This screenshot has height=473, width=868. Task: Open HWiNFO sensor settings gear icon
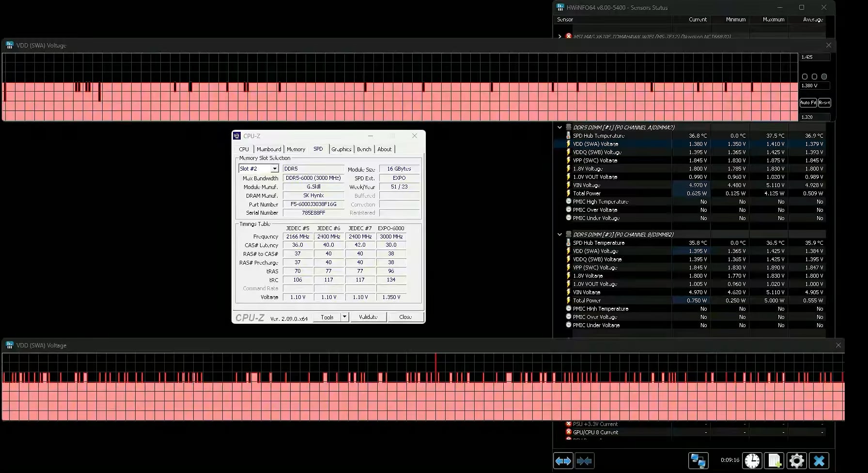pyautogui.click(x=796, y=460)
